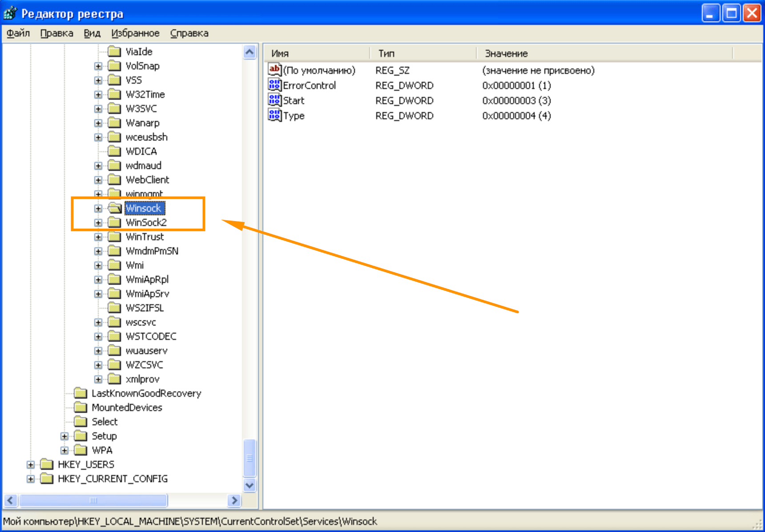765x532 pixels.
Task: Expand the WPA key
Action: [x=64, y=451]
